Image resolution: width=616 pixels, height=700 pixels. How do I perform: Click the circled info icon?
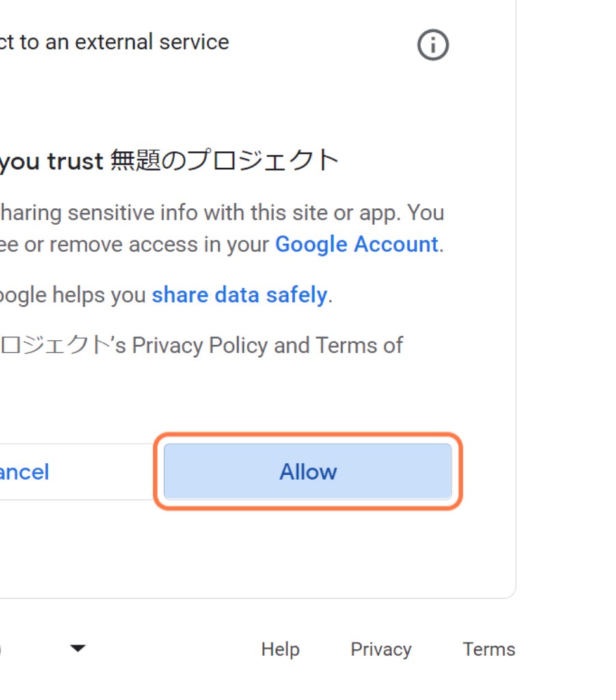click(x=433, y=44)
